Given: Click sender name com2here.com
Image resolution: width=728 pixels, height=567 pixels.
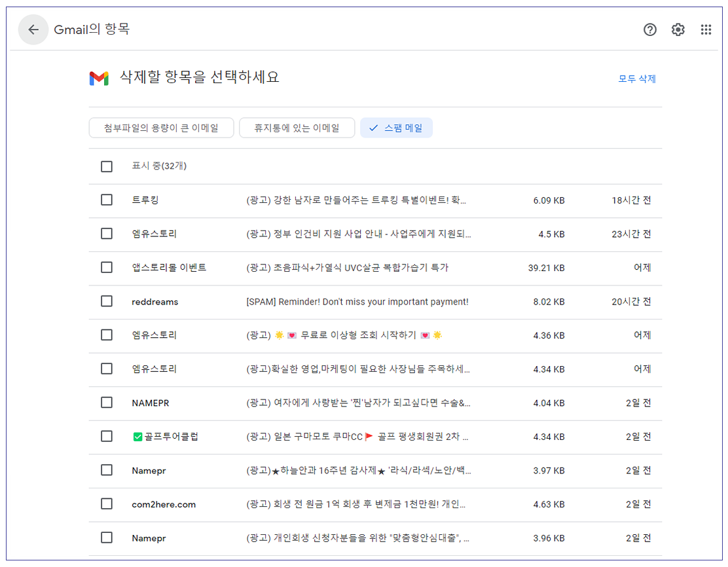Looking at the screenshot, I should point(164,504).
